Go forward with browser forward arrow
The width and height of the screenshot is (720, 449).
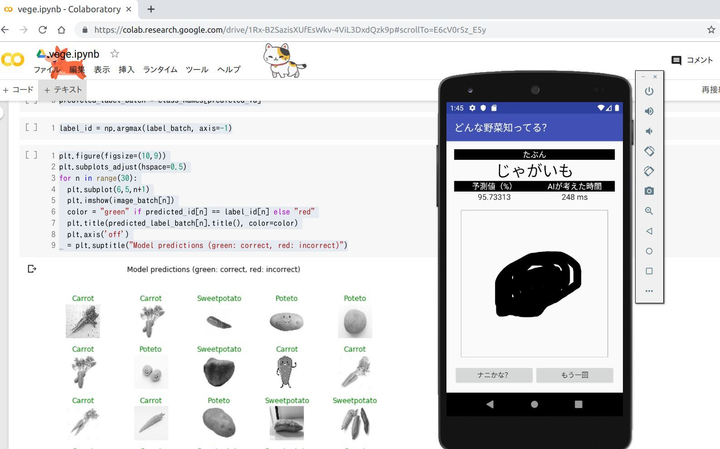23,30
